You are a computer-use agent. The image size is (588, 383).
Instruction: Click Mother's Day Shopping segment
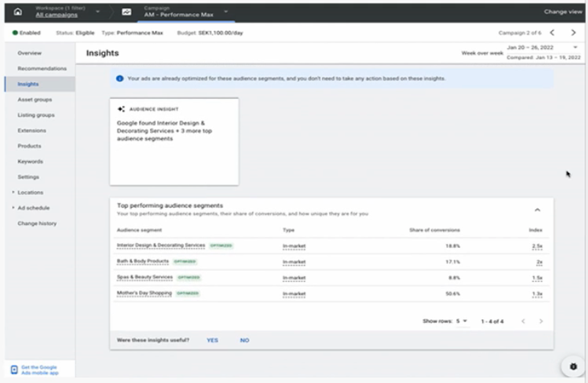click(144, 293)
